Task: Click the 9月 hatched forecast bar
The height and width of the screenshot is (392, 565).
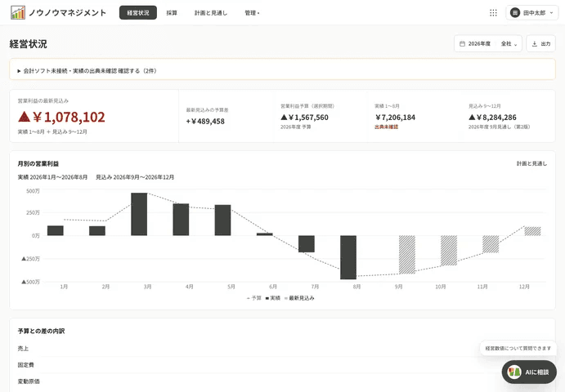Action: (x=407, y=255)
